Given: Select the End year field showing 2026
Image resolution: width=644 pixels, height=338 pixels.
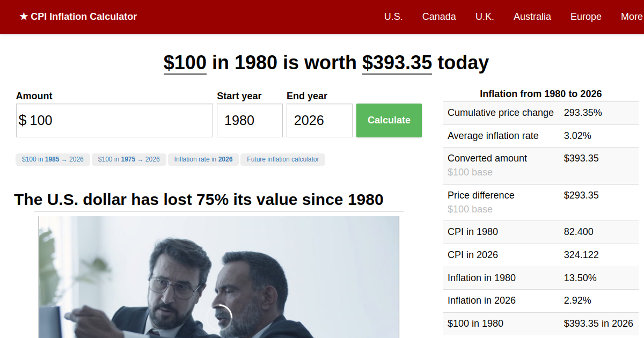Looking at the screenshot, I should click(319, 120).
